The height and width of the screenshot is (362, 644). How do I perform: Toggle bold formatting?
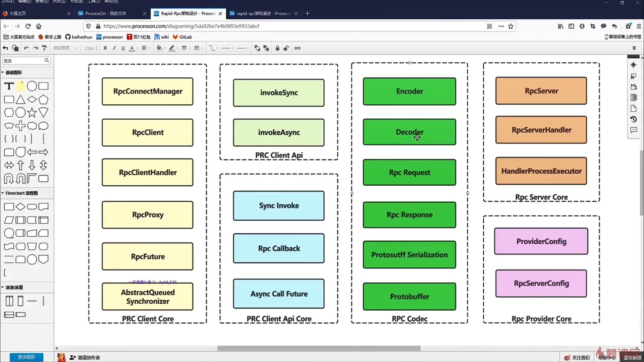[x=105, y=48]
